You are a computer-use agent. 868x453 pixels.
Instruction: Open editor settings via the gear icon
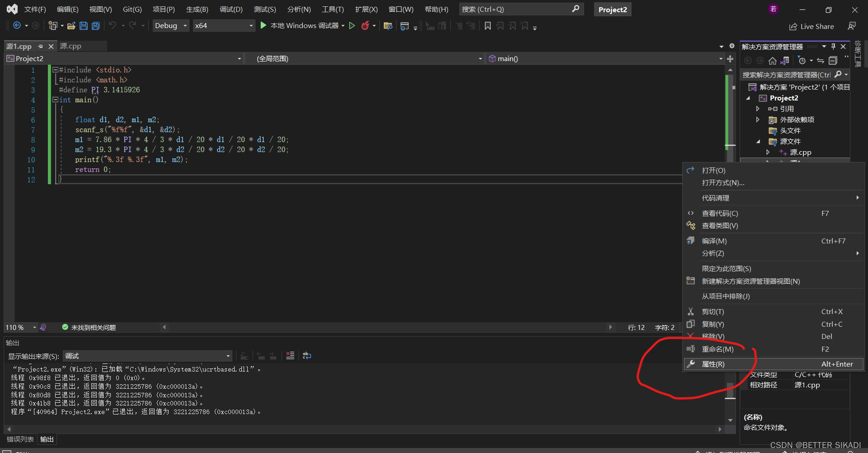732,46
